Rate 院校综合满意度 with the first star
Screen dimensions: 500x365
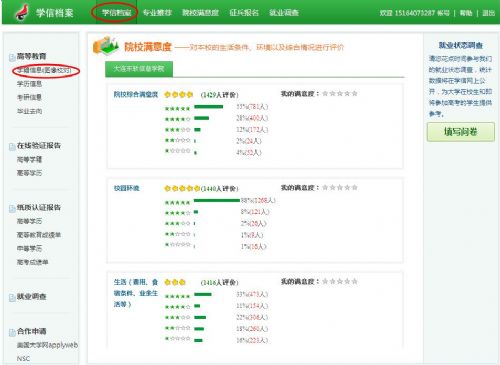[325, 93]
